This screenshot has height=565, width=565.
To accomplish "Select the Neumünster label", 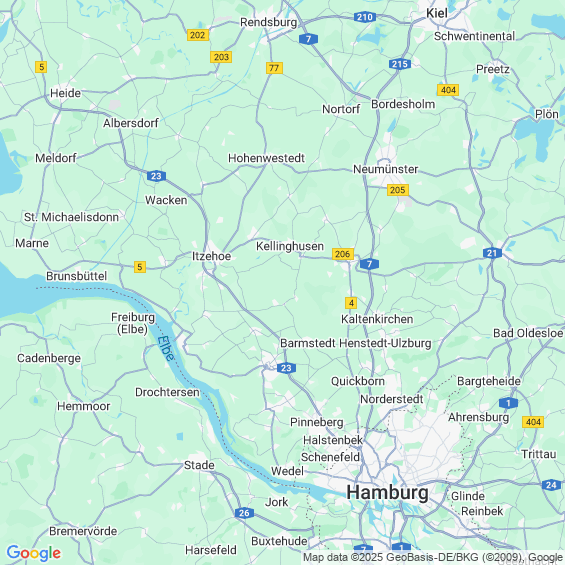I will pos(386,169).
